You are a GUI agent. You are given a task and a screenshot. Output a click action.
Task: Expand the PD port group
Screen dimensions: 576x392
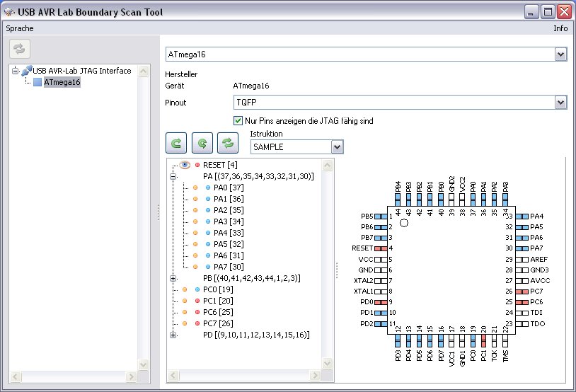click(173, 335)
